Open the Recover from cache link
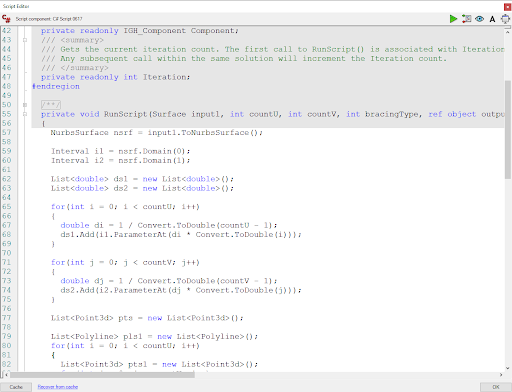This screenshot has width=512, height=392. point(58,387)
